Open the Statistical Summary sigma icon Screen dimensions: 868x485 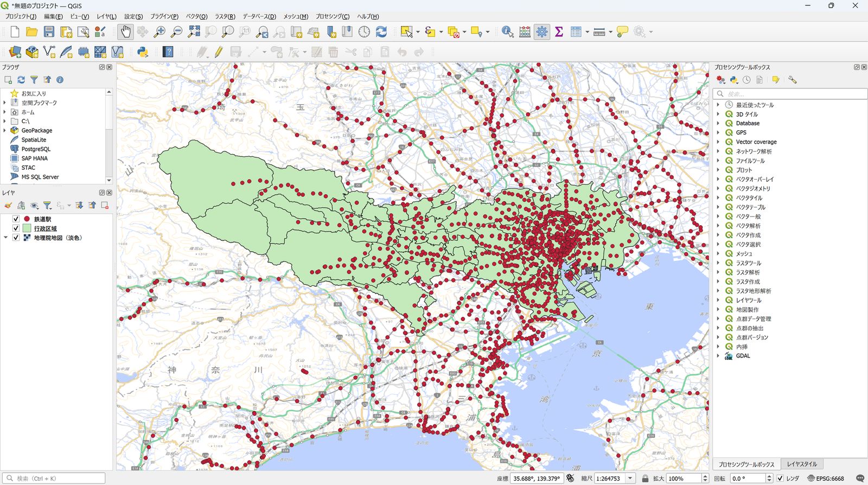tap(559, 32)
